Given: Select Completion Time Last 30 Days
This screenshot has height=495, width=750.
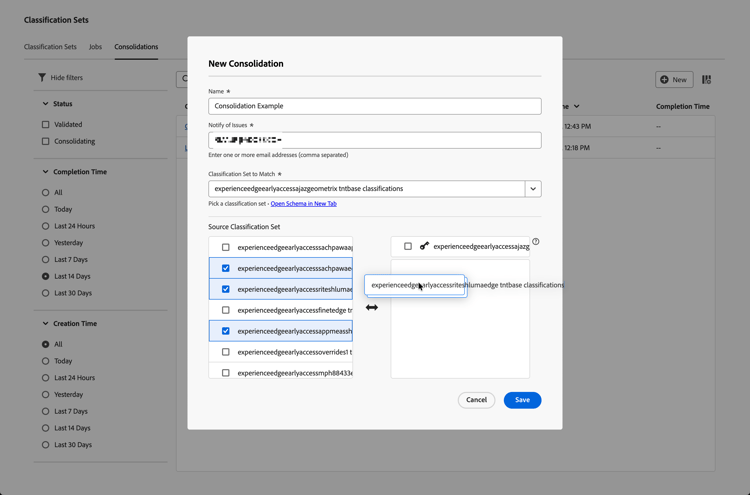Looking at the screenshot, I should tap(45, 293).
